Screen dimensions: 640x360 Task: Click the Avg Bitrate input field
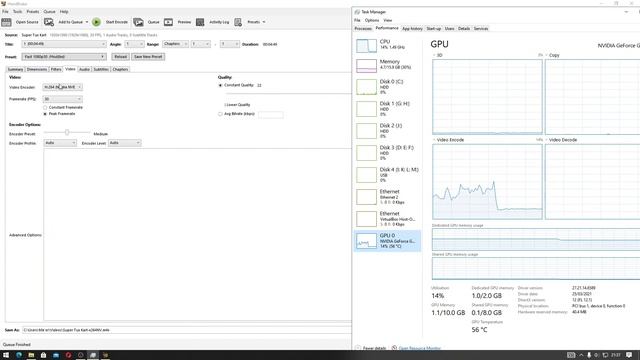coord(271,114)
